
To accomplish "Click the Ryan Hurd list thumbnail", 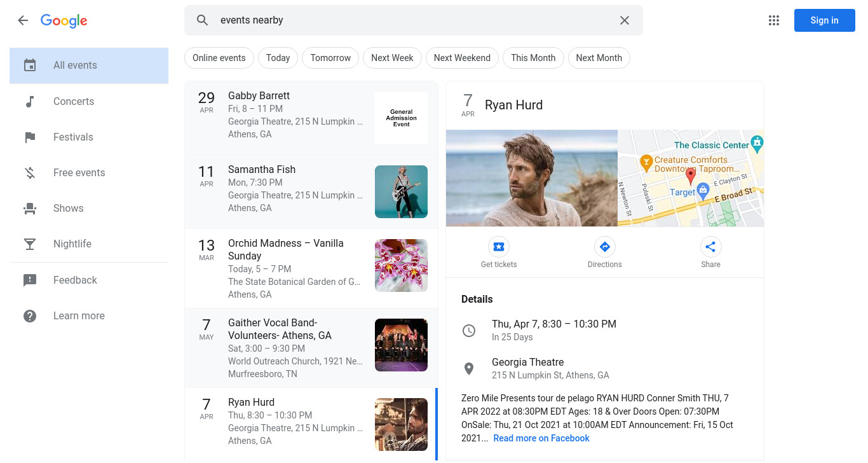I will [x=401, y=424].
